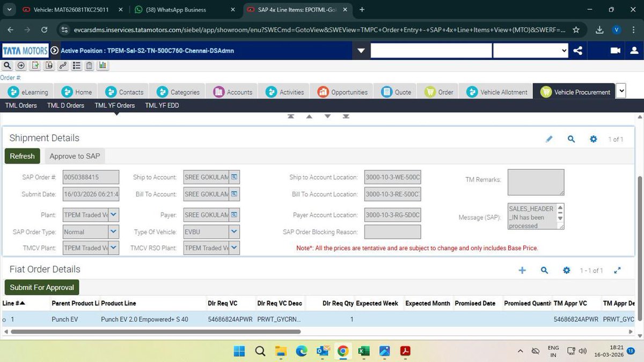Click the search icon in Fiat Order Details

[544, 270]
